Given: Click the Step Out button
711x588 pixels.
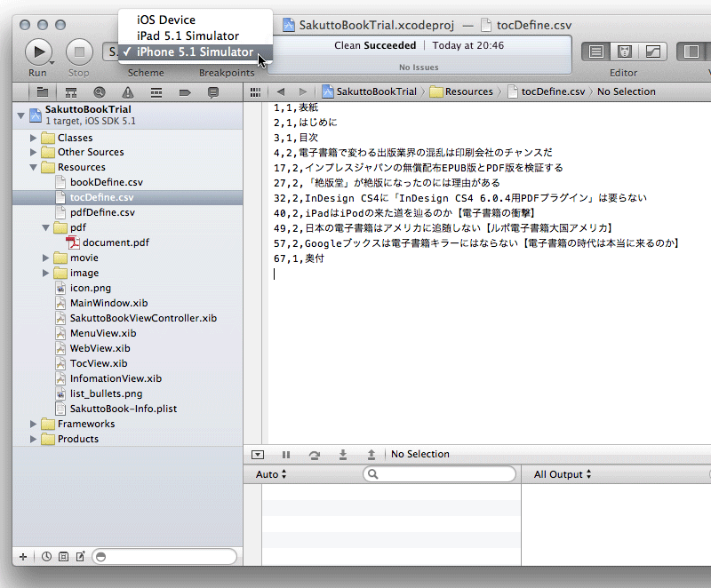Looking at the screenshot, I should [x=371, y=455].
